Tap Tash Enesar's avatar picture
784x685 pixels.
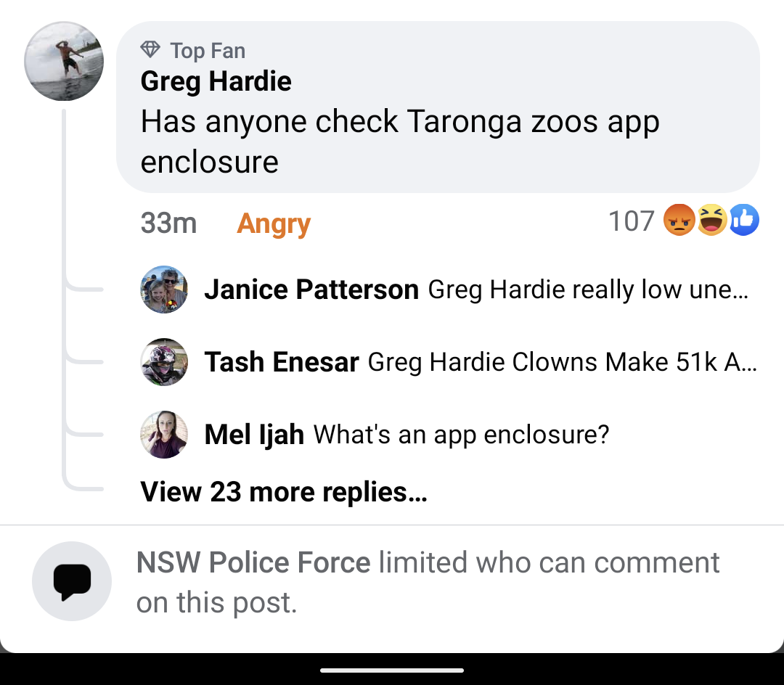[x=164, y=361]
